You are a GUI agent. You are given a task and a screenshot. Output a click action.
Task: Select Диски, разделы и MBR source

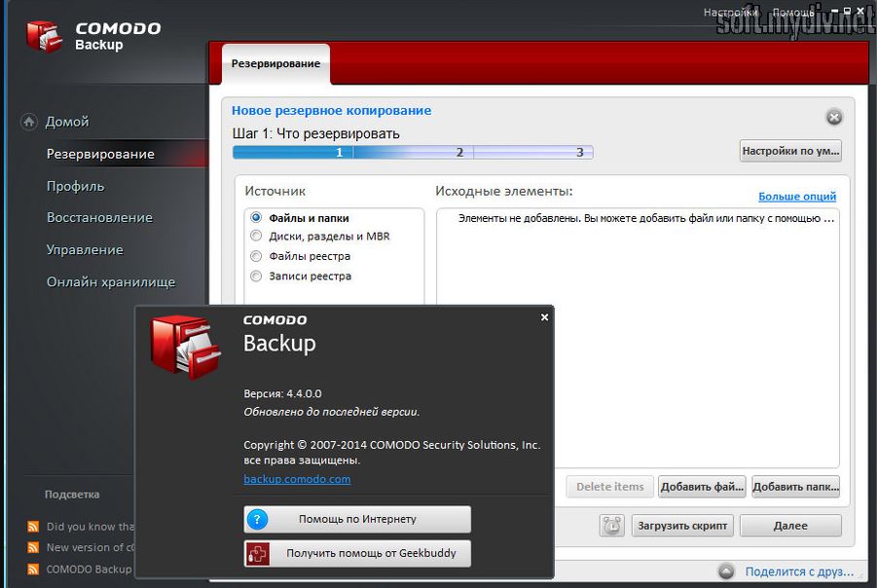pos(256,237)
